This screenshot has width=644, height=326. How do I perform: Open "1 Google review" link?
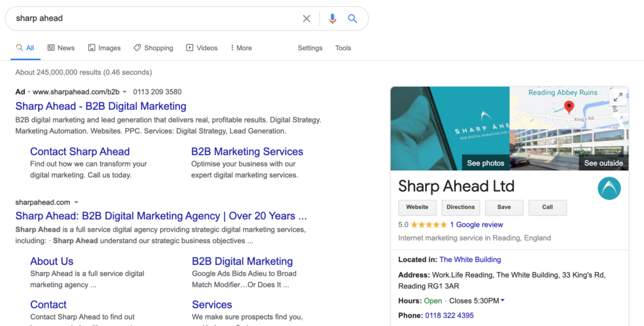pyautogui.click(x=477, y=225)
